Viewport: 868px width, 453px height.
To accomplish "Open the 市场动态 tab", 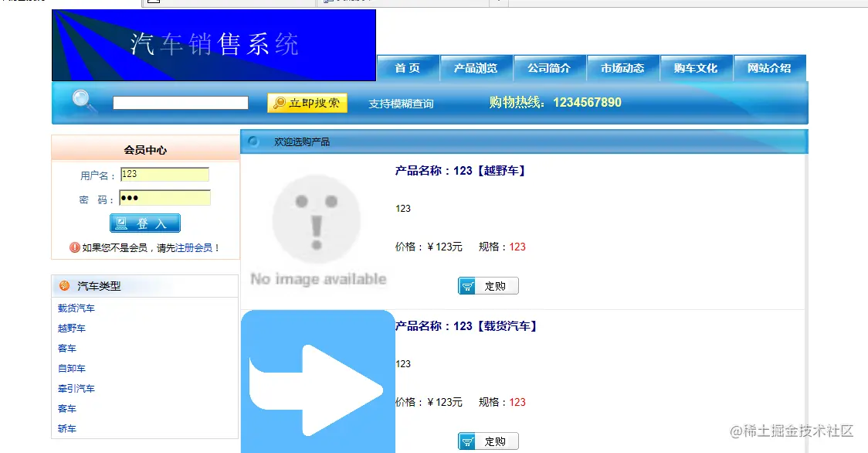I will (x=622, y=68).
